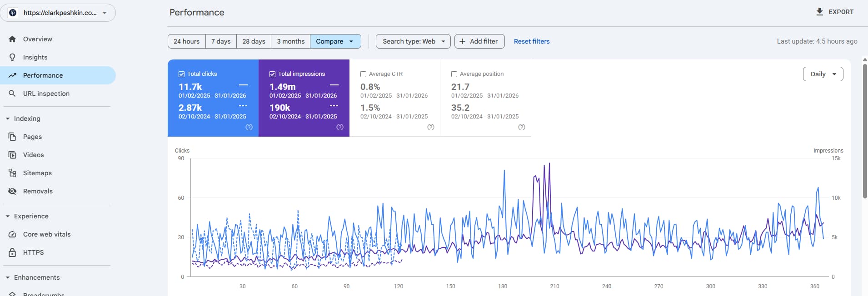Click help icon on Average CTR card
Image resolution: width=868 pixels, height=296 pixels.
(x=430, y=127)
